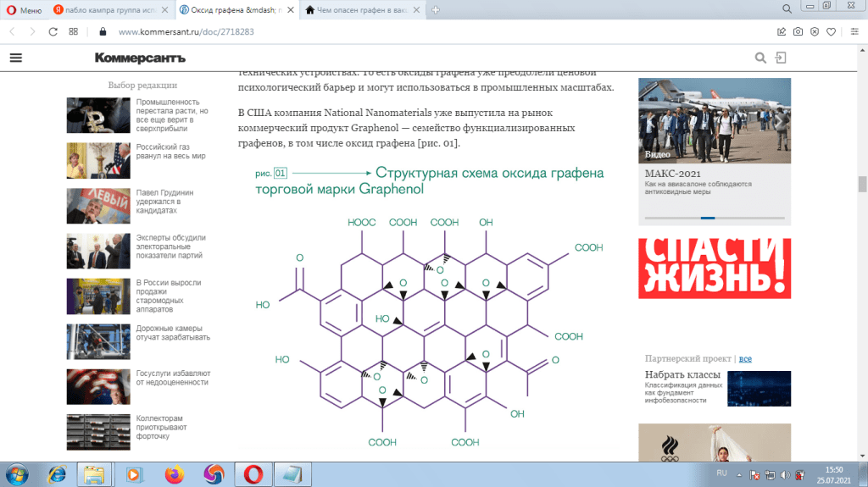Open the Speed Dial grid icon

tap(73, 31)
